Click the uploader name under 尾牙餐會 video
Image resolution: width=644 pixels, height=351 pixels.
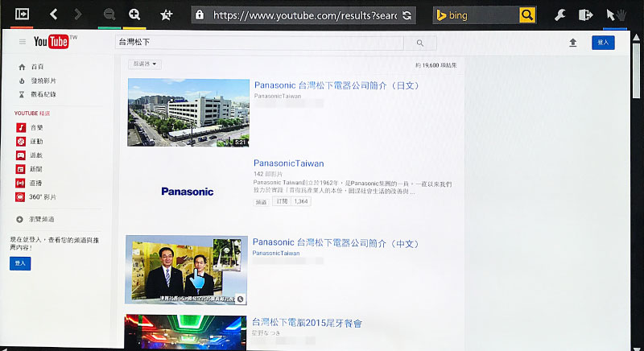point(266,332)
